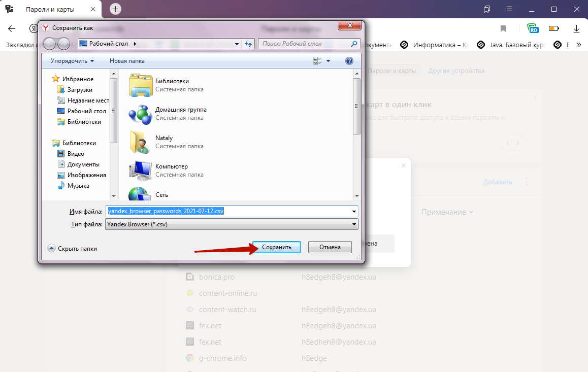Click the Сохранить button
This screenshot has height=372, width=588.
277,247
